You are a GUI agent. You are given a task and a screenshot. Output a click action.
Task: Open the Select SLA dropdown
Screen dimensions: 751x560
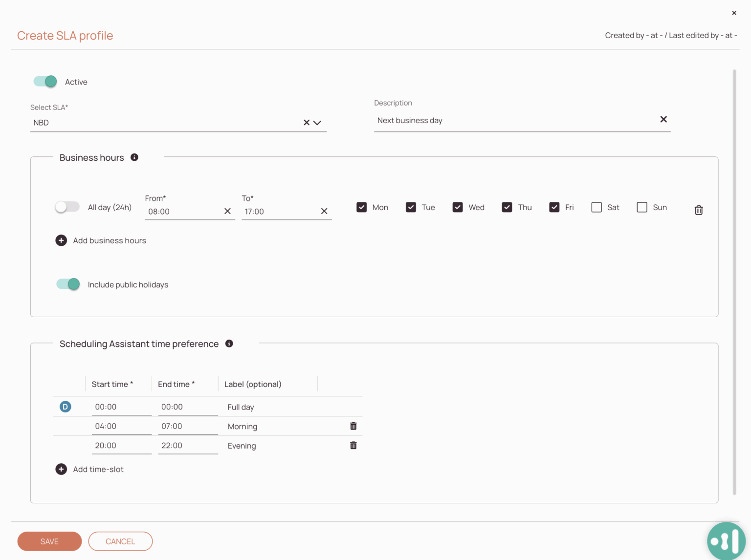click(x=318, y=123)
